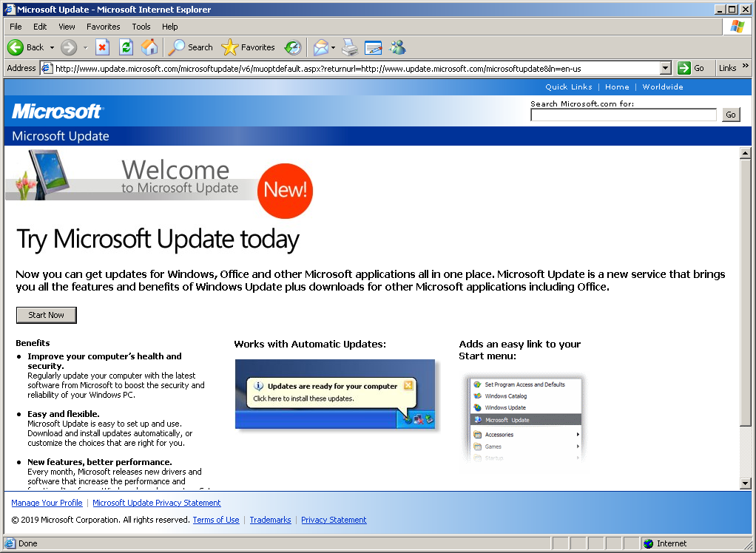Go to the Home page icon
The image size is (756, 553).
point(149,47)
